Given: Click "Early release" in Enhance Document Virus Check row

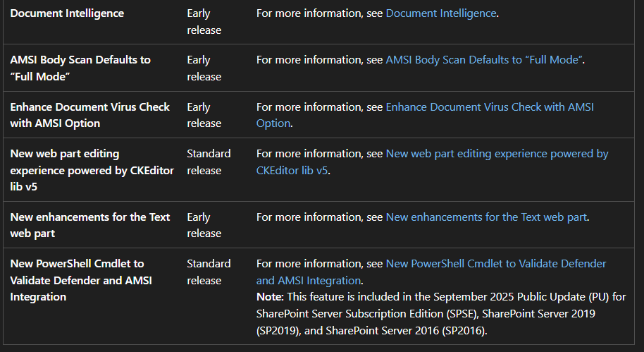Looking at the screenshot, I should click(204, 115).
